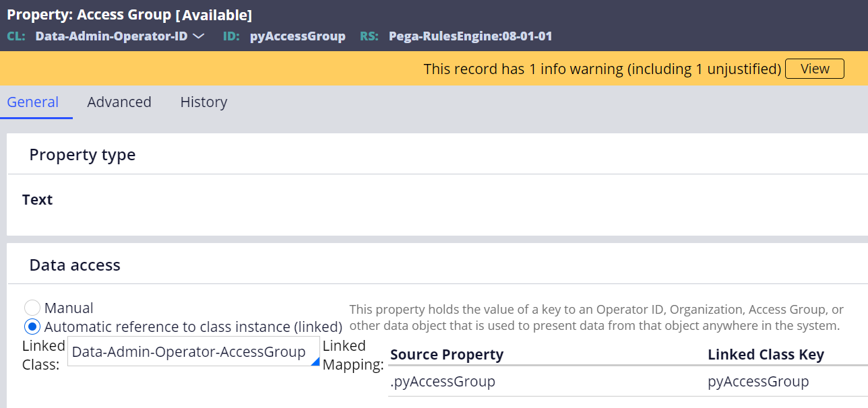This screenshot has width=868, height=408.
Task: Open the pyAccessGroup rule ID
Action: (x=297, y=36)
